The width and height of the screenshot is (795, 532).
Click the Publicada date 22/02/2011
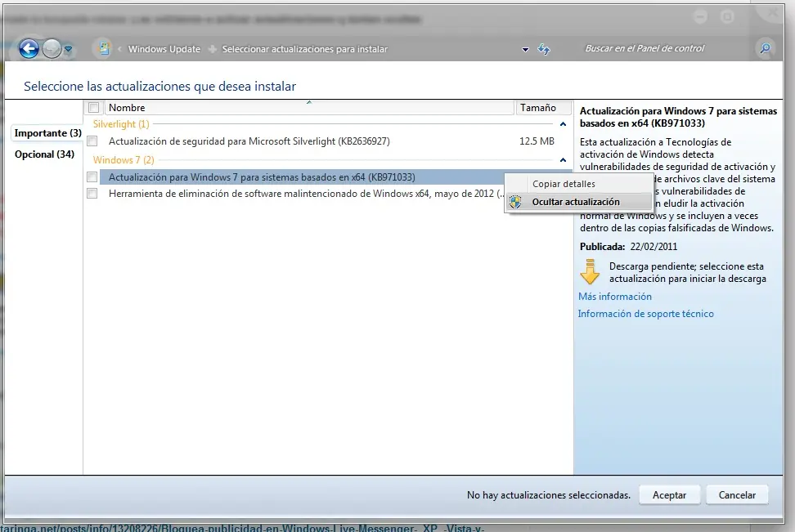point(654,247)
